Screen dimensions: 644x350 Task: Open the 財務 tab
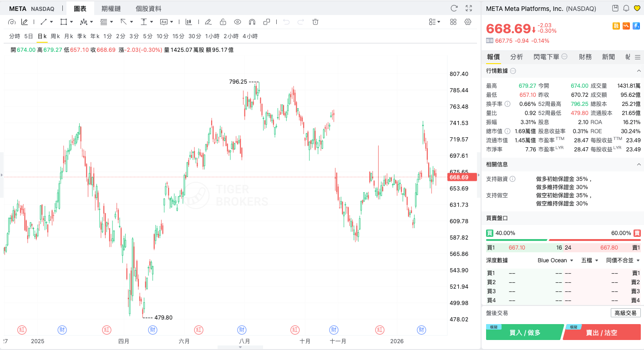pyautogui.click(x=585, y=57)
